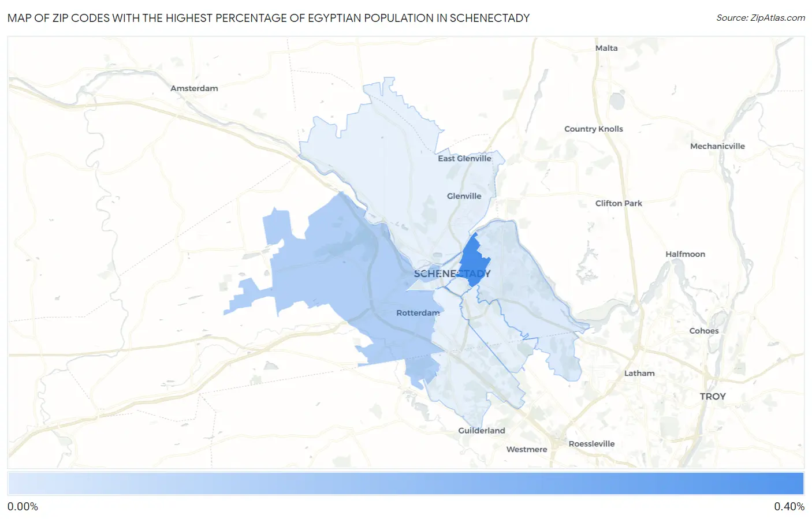Click the 0.40% legend maximum value

point(789,506)
